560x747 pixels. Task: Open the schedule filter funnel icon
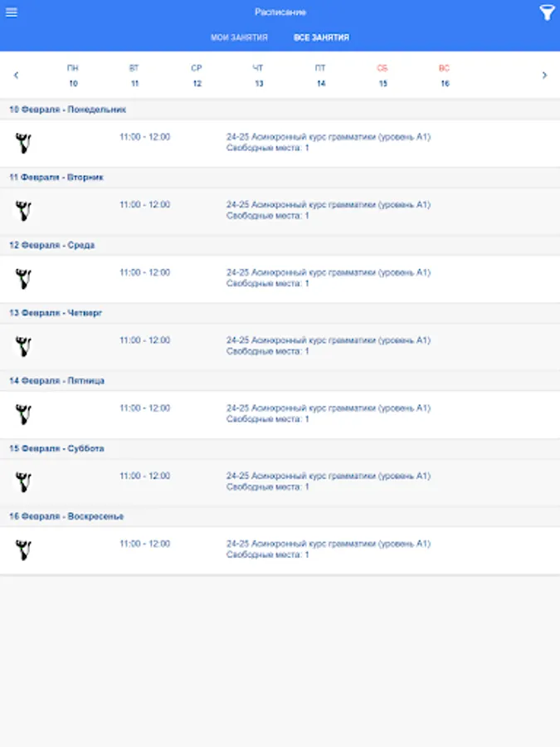pos(547,12)
